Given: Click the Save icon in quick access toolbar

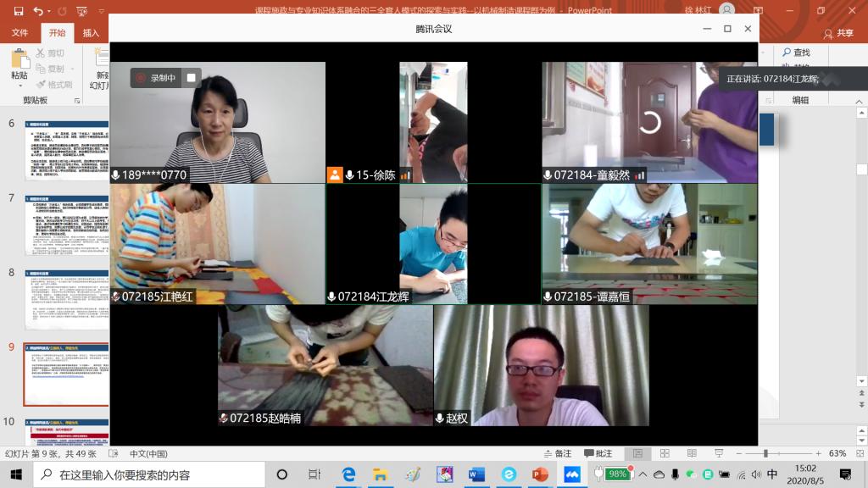Looking at the screenshot, I should tap(18, 11).
